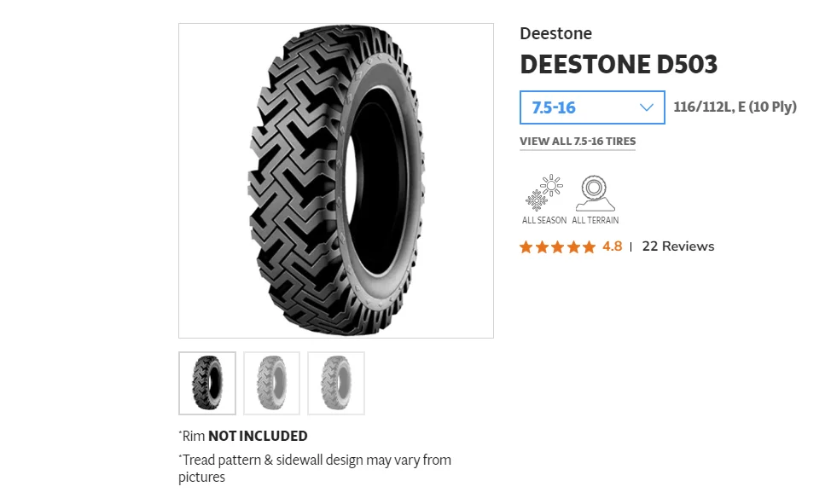Click the fourth orange rating star
This screenshot has height=504, width=831.
[572, 247]
